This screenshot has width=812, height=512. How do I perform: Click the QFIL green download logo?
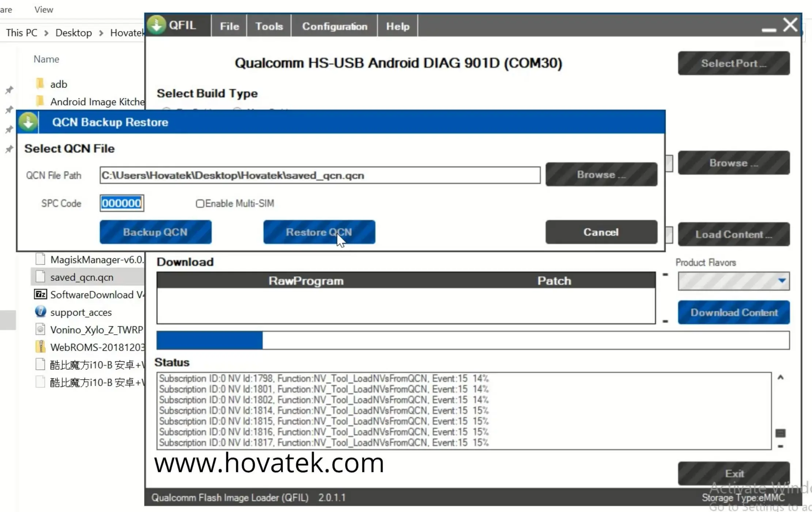(156, 25)
